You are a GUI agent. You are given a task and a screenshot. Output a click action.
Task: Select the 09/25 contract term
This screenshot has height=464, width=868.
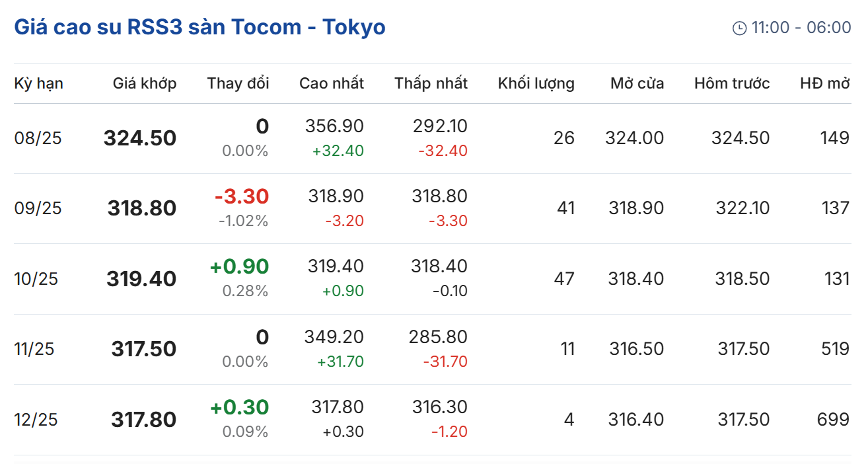point(38,208)
